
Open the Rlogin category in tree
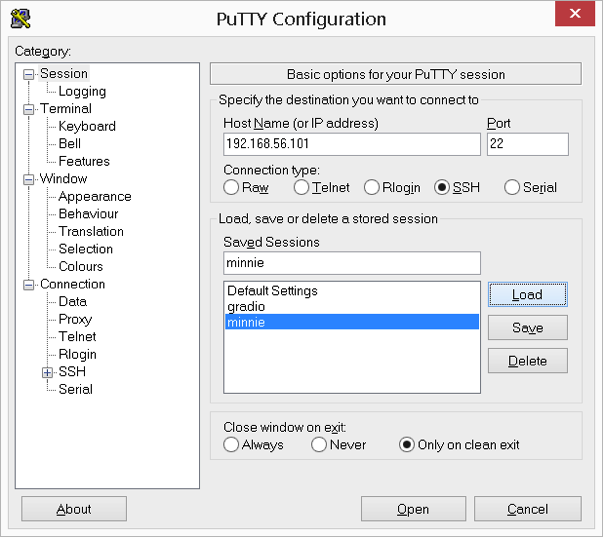click(x=77, y=354)
